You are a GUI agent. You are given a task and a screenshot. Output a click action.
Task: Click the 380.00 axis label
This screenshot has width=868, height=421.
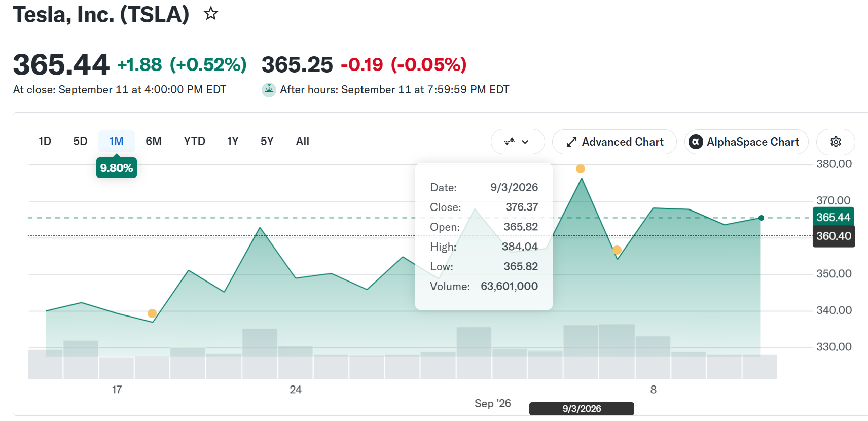834,164
